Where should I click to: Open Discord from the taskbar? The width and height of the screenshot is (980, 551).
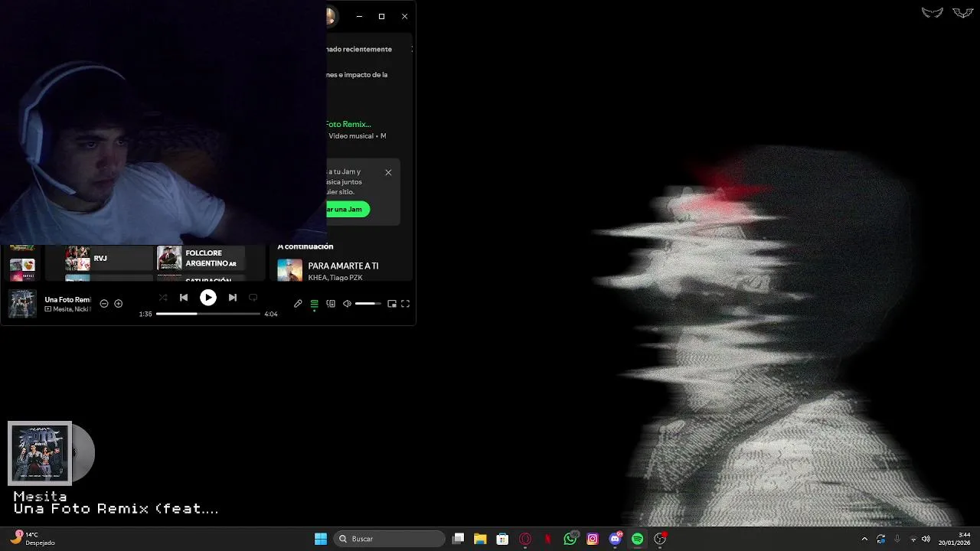[616, 539]
